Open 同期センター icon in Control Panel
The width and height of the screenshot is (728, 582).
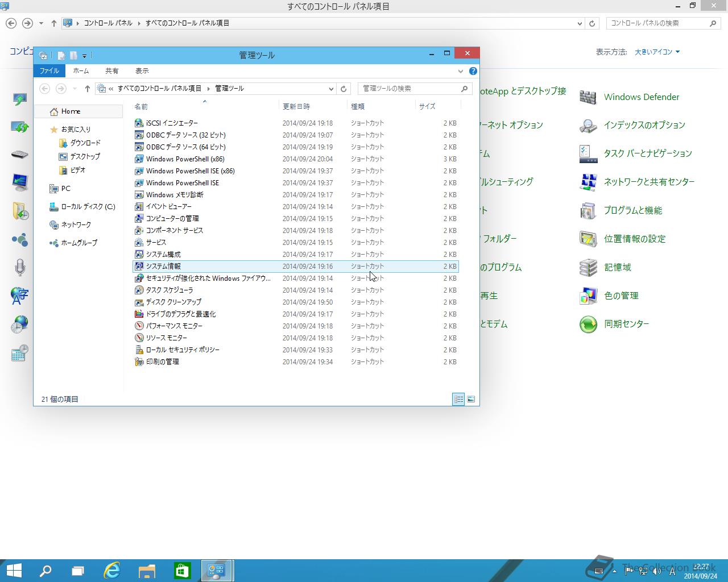click(588, 325)
